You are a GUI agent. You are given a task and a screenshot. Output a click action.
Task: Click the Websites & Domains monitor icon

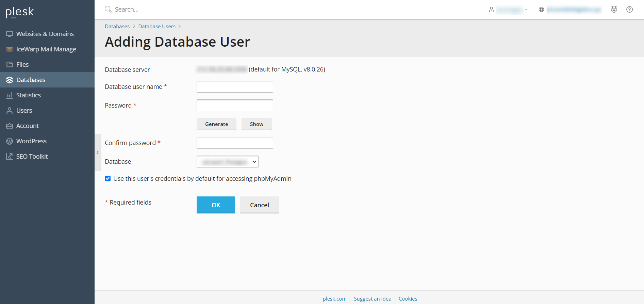[10, 34]
